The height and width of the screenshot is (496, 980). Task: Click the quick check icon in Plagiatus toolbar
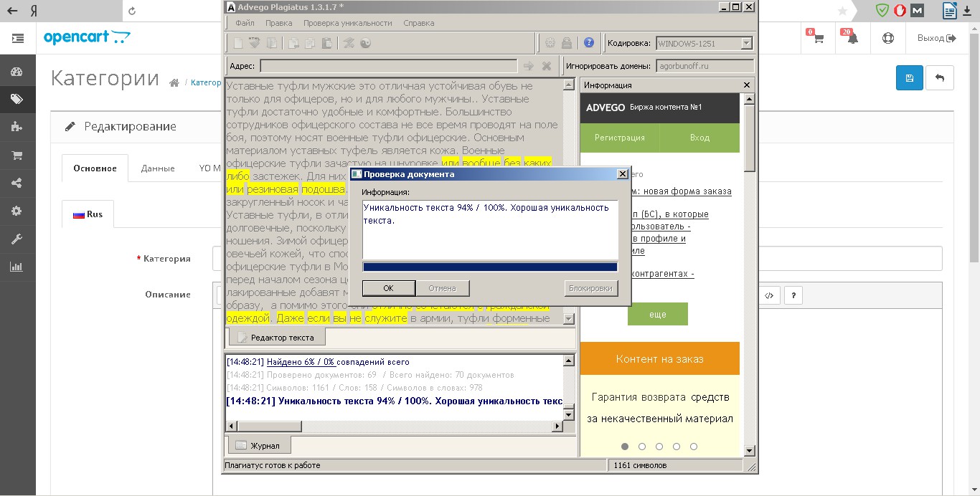click(349, 43)
